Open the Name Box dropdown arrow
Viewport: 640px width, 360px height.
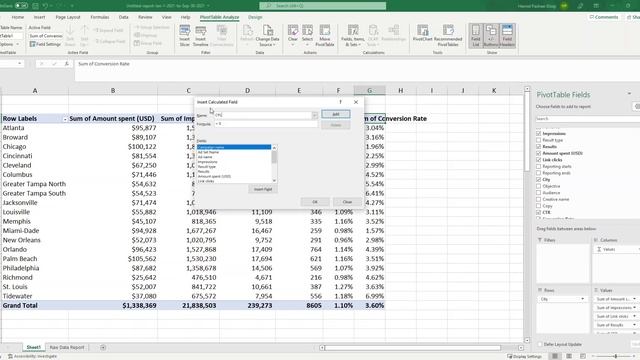19,64
